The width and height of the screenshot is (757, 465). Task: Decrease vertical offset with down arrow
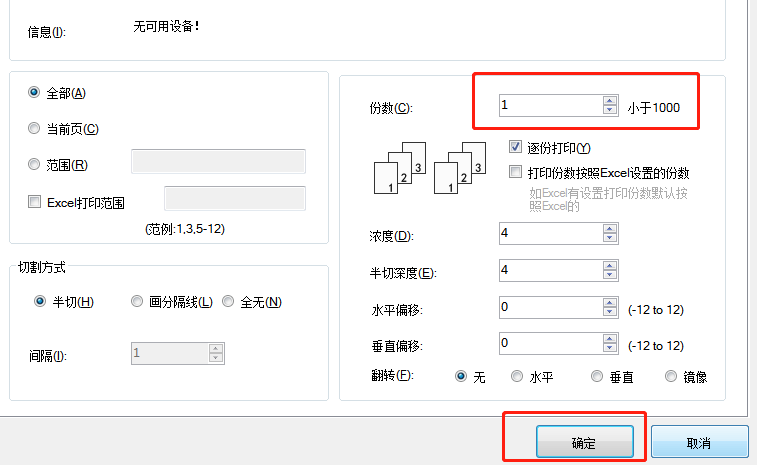click(609, 349)
